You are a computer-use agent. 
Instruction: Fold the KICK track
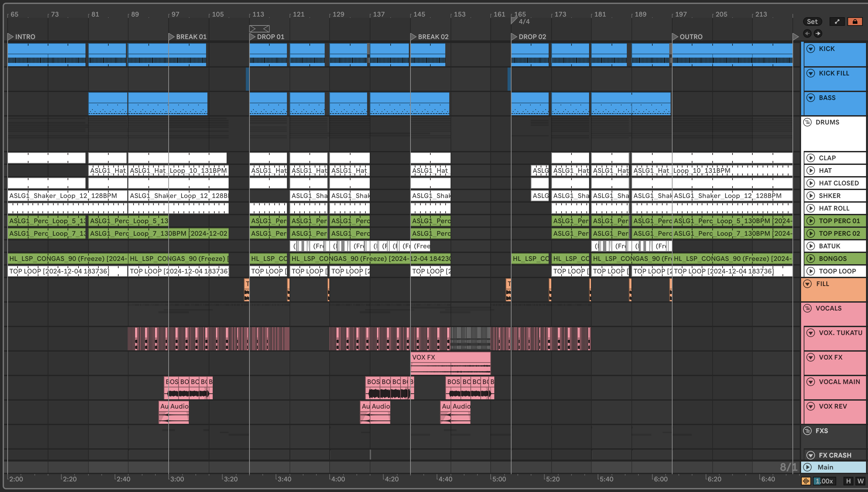click(810, 49)
